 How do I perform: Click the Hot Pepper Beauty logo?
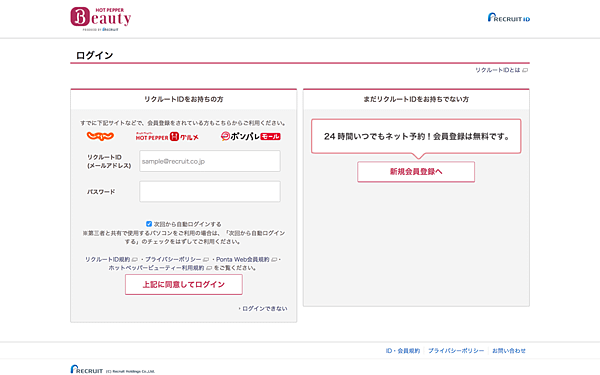coord(101,18)
